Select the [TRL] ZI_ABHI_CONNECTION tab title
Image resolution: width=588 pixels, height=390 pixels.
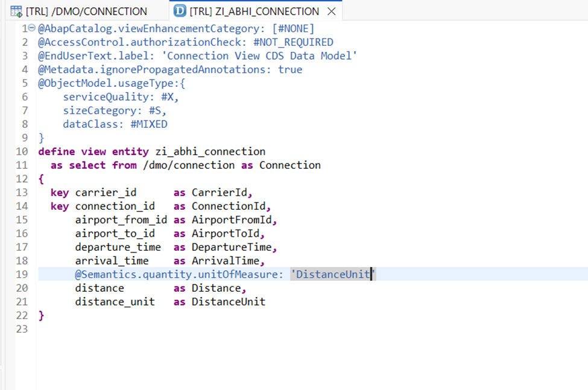click(254, 11)
